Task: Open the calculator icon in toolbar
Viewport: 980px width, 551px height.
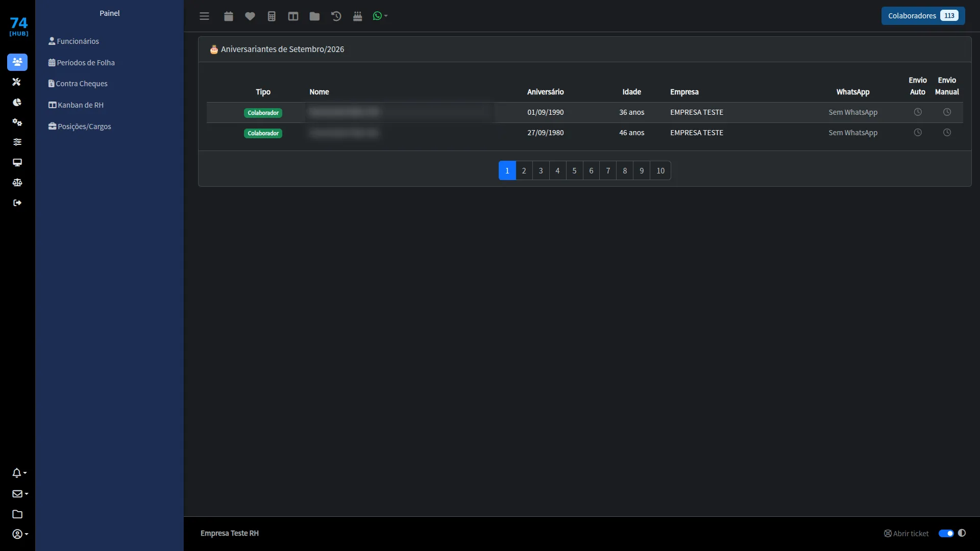Action: tap(272, 16)
